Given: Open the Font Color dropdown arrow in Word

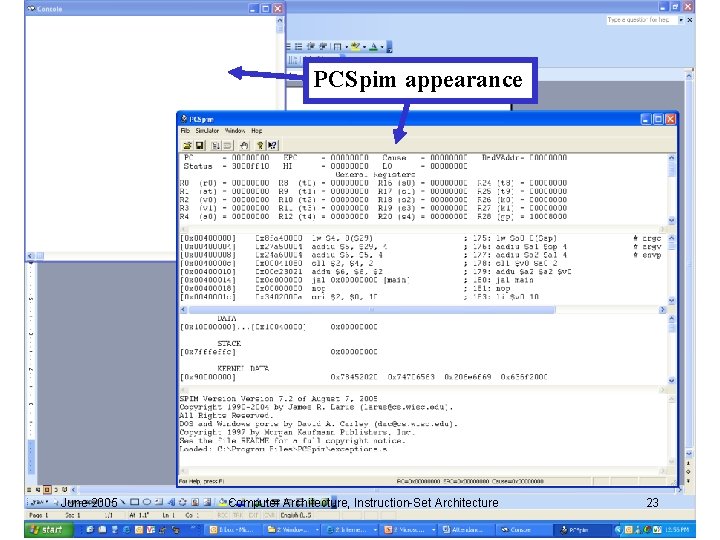Looking at the screenshot, I should pyautogui.click(x=382, y=46).
